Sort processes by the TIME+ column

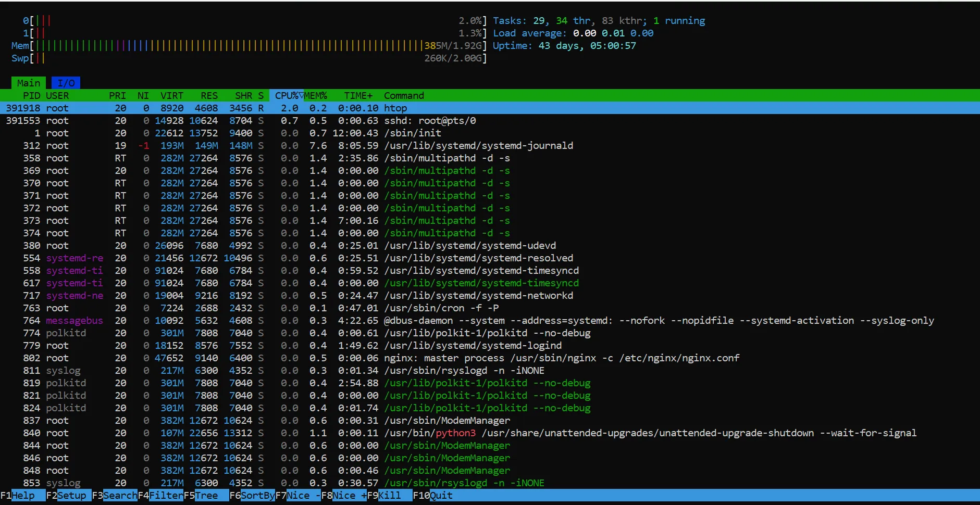[x=358, y=96]
